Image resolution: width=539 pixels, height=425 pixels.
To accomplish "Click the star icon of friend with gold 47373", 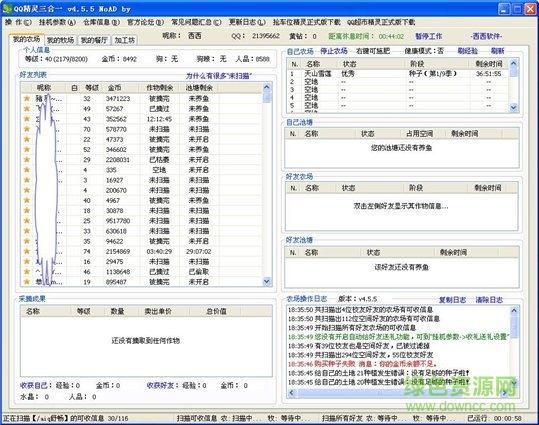I will point(27,139).
